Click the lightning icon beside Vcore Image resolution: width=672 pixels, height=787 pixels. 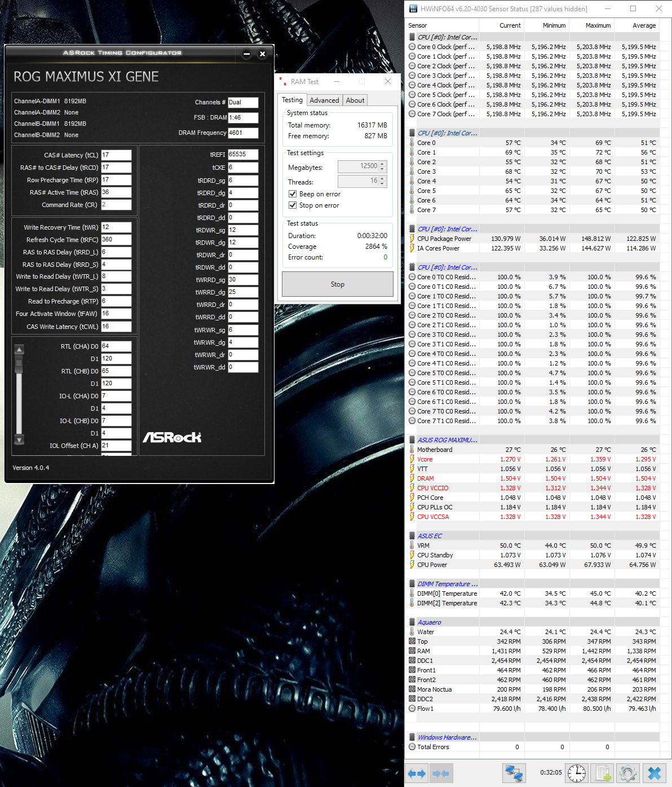(412, 459)
